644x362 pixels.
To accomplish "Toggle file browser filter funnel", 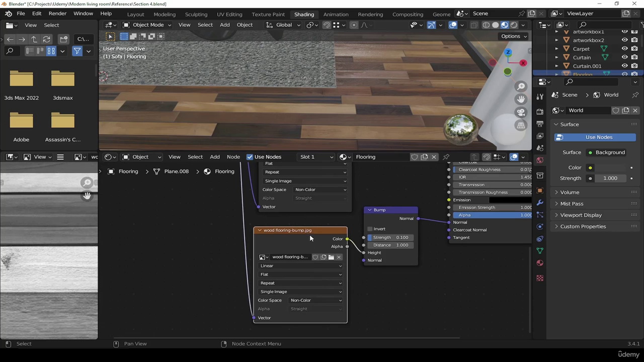I will coord(77,51).
